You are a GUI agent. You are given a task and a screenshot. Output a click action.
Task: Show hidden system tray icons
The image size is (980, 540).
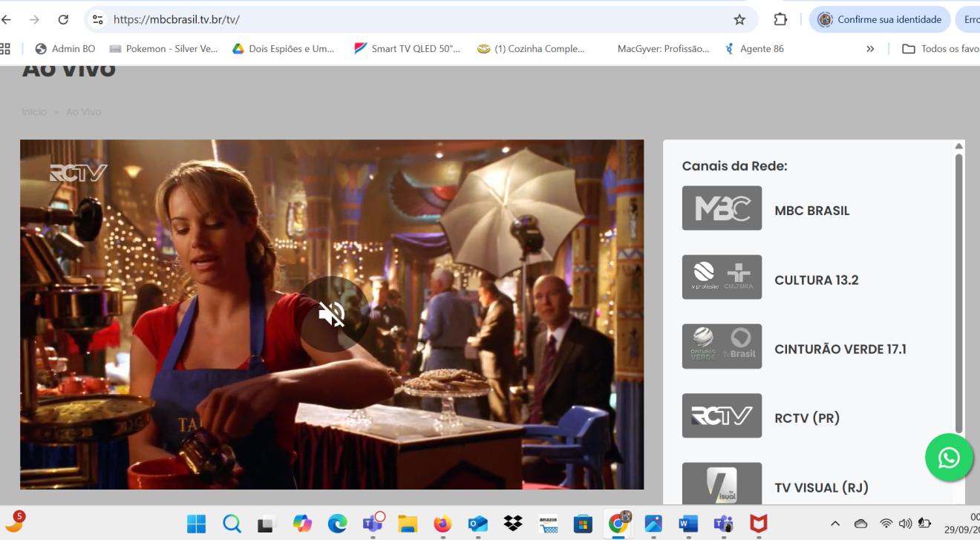tap(835, 524)
